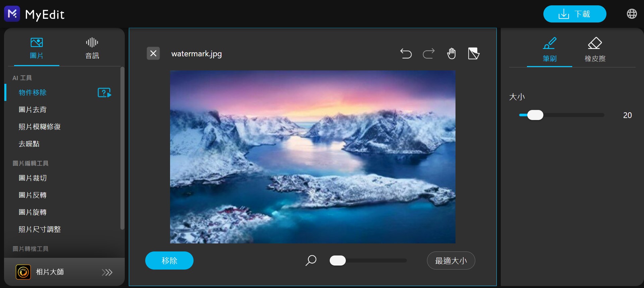Click the 移除 remove button
Image resolution: width=644 pixels, height=288 pixels.
(x=169, y=261)
